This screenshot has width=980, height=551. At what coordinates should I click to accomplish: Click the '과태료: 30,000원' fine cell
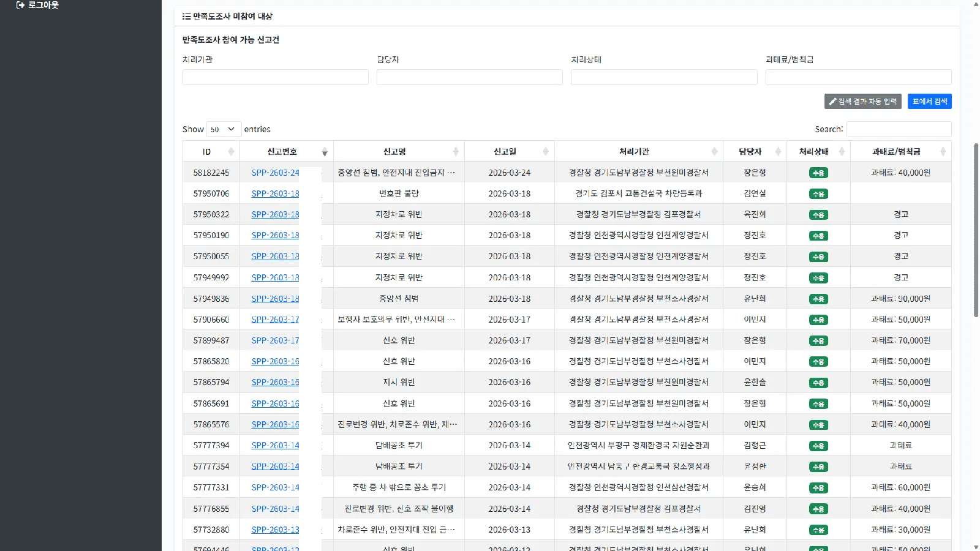[x=901, y=530]
